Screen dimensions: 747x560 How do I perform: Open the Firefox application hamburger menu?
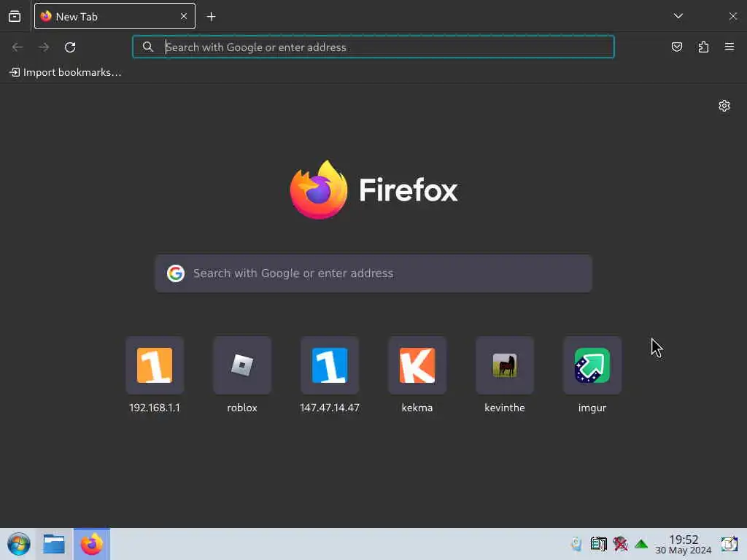pos(729,47)
